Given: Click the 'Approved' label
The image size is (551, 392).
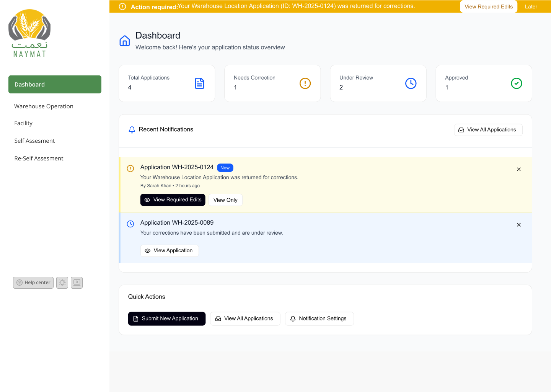Looking at the screenshot, I should (456, 78).
